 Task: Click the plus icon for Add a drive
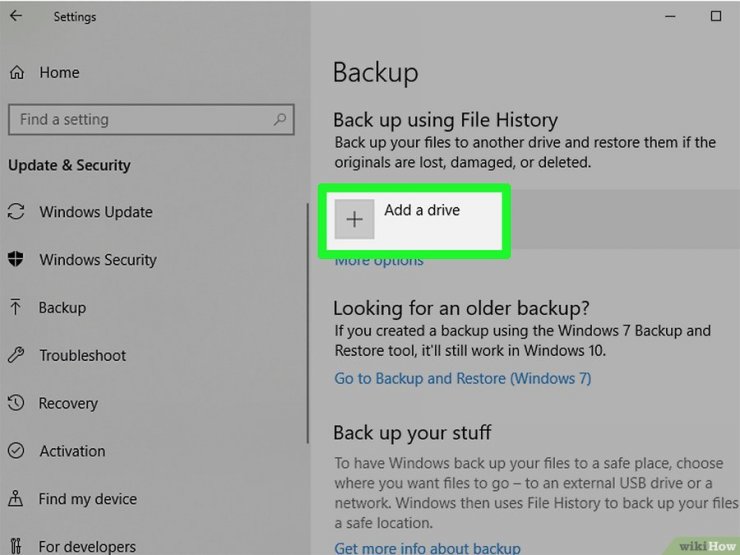[354, 219]
